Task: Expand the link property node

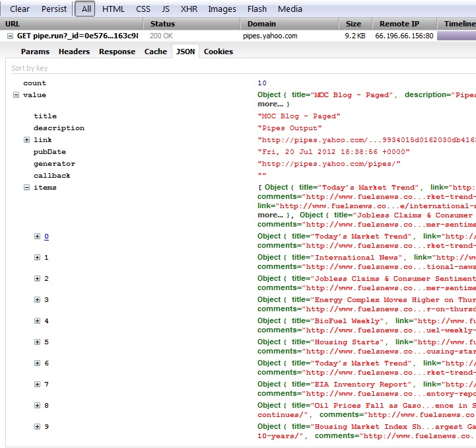Action: tap(26, 140)
